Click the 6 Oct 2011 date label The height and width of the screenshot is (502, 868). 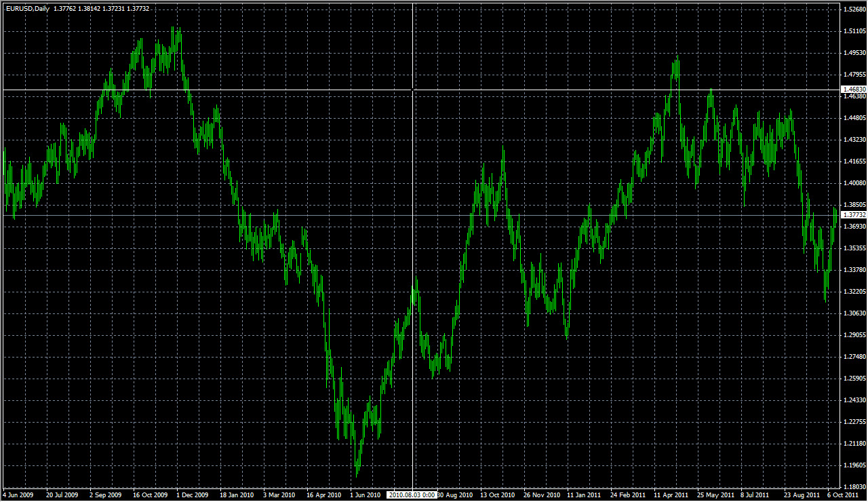click(x=843, y=495)
